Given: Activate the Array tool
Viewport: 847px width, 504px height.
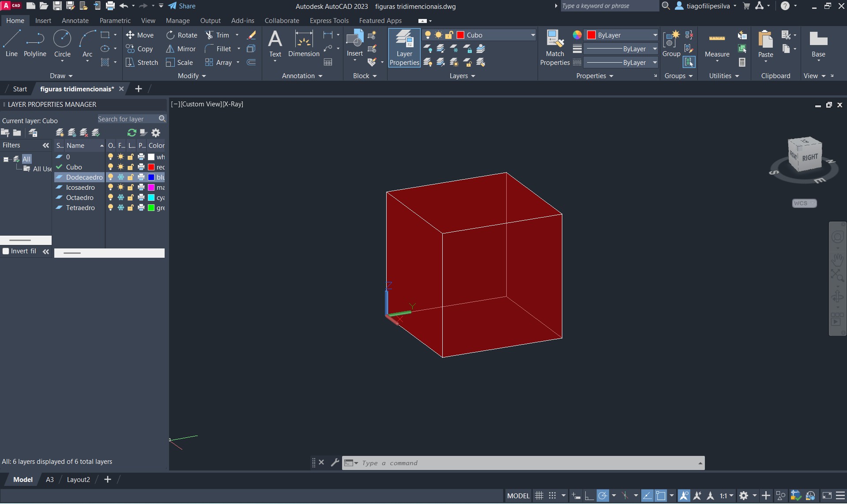Looking at the screenshot, I should coord(218,62).
